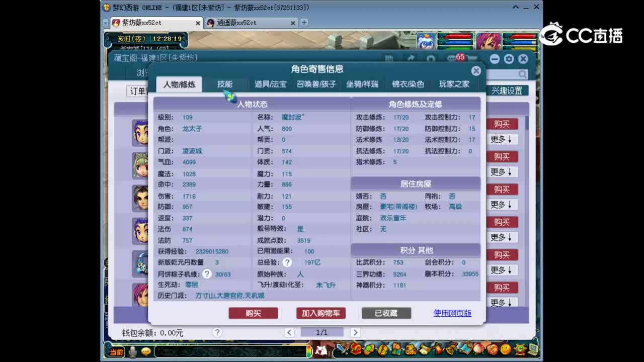
Task: Click the yellow smiley face icon
Action: point(506,348)
